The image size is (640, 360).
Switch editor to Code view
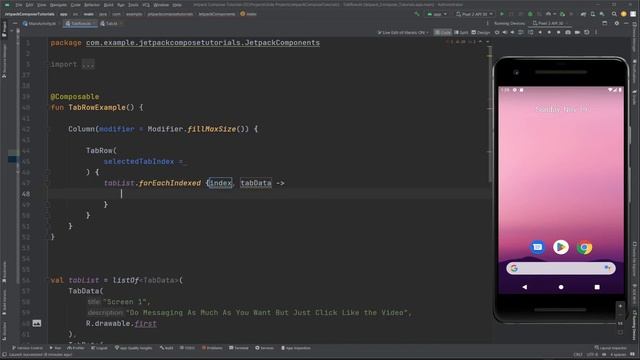442,33
